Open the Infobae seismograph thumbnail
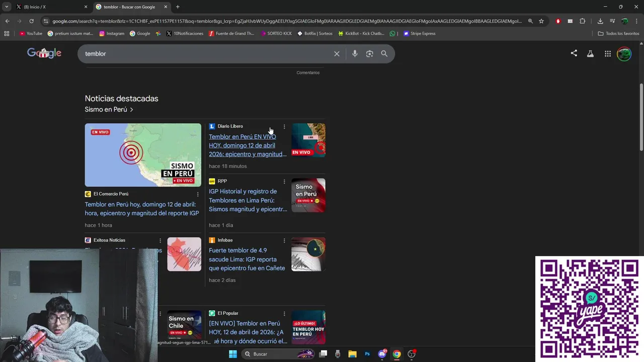This screenshot has height=362, width=644. (x=308, y=254)
